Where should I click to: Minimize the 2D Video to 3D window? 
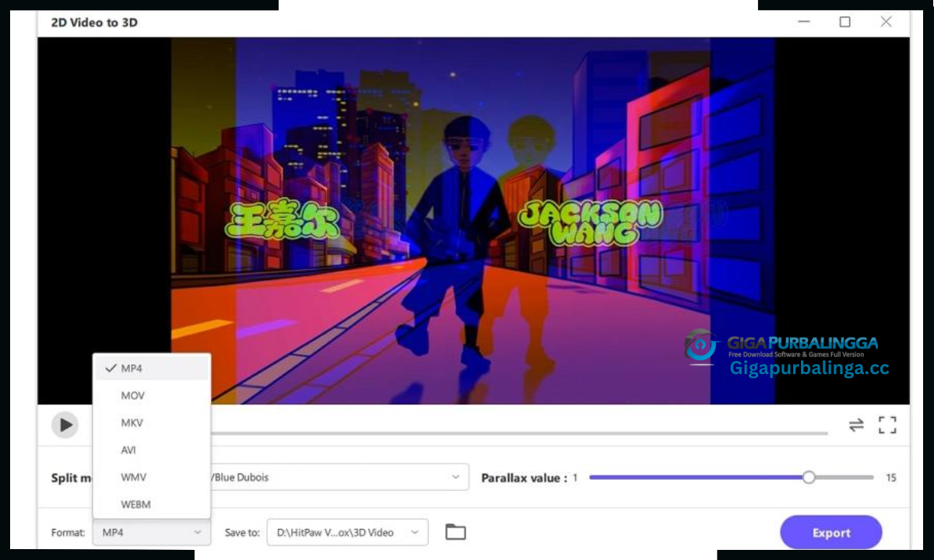coord(804,22)
